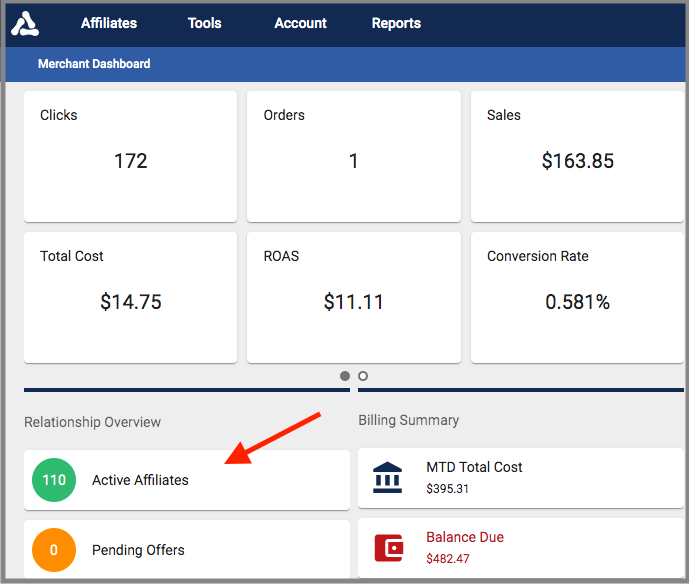Open the Orders stat card
The height and width of the screenshot is (584, 689).
[x=353, y=157]
